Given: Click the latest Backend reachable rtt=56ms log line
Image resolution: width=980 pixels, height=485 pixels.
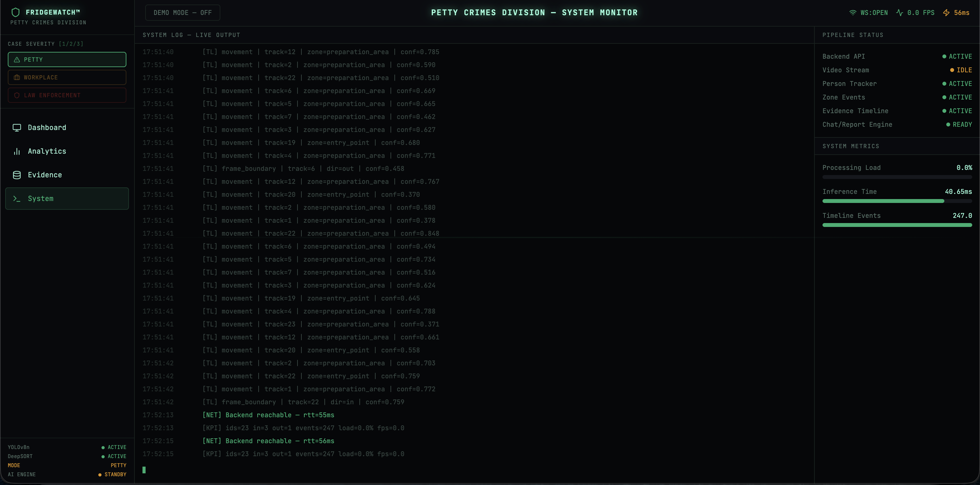Looking at the screenshot, I should coord(268,441).
